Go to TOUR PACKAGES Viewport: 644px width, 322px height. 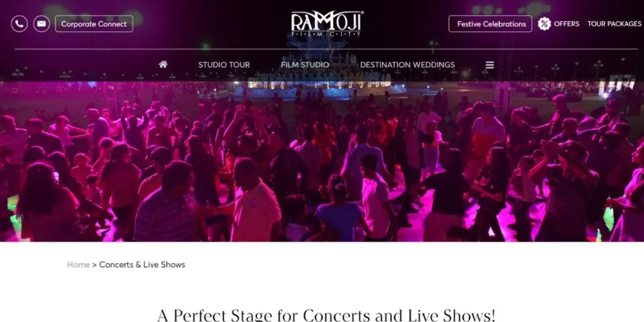[x=614, y=24]
